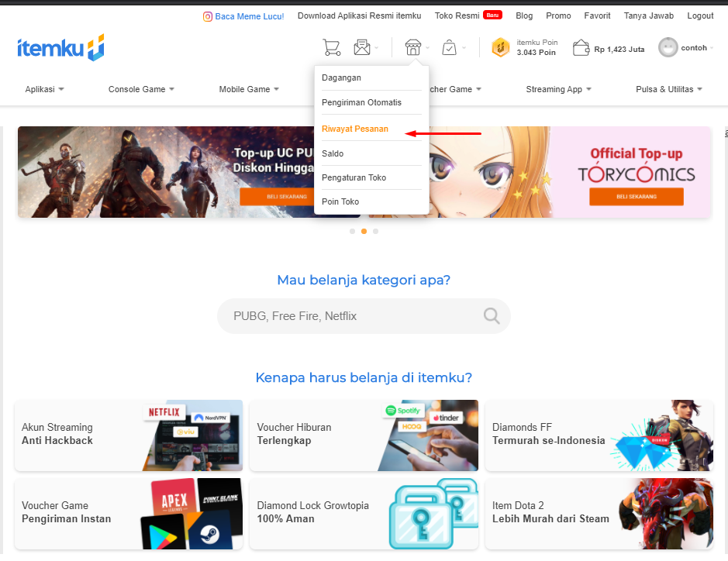Click the search magnifier icon
Image resolution: width=728 pixels, height=561 pixels.
[492, 315]
